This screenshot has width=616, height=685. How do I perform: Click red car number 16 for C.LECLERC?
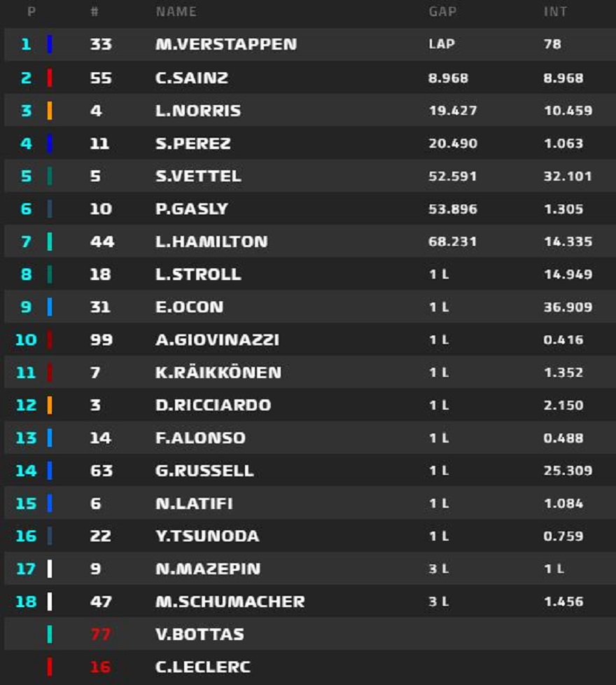click(100, 667)
